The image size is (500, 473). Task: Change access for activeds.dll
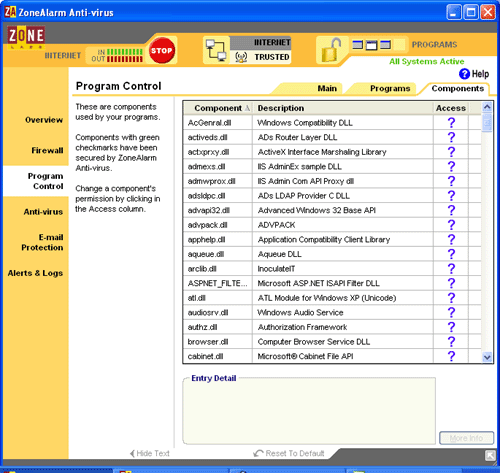pos(451,137)
